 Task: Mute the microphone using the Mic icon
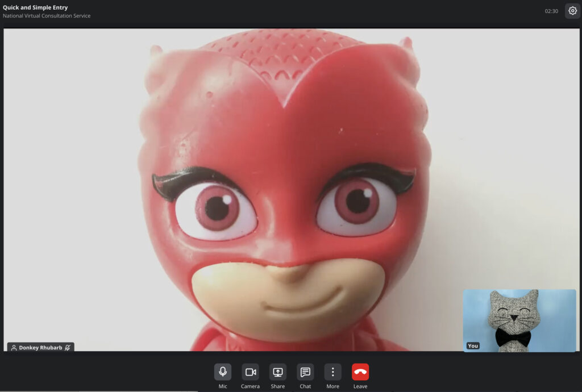tap(223, 372)
